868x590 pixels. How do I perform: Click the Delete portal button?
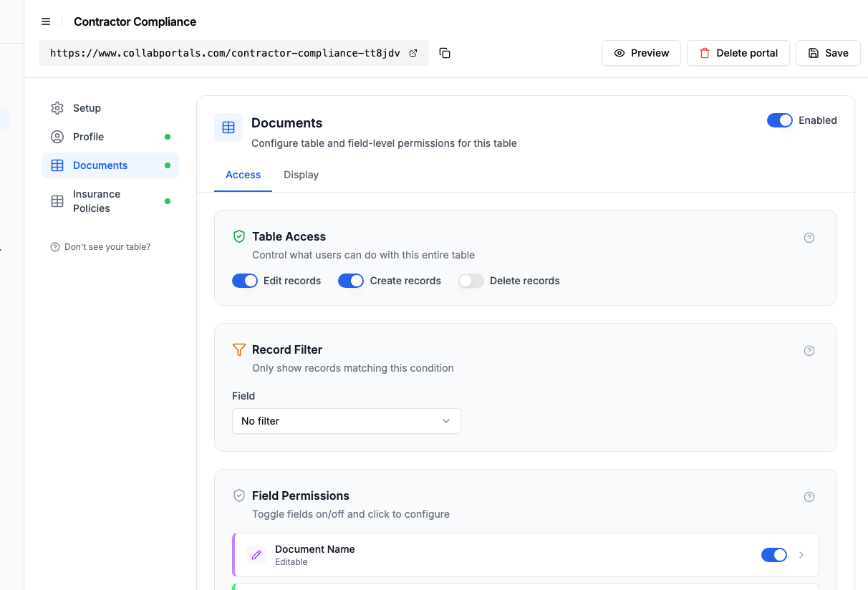click(x=738, y=53)
